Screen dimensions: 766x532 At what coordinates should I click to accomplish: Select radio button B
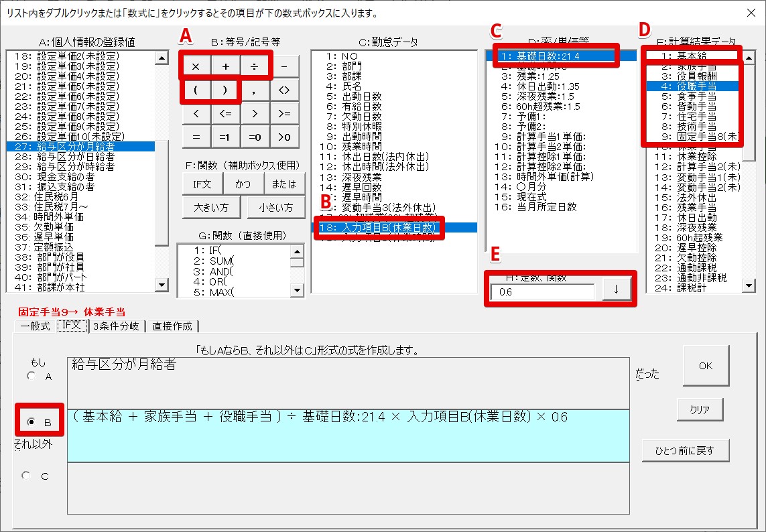[31, 423]
